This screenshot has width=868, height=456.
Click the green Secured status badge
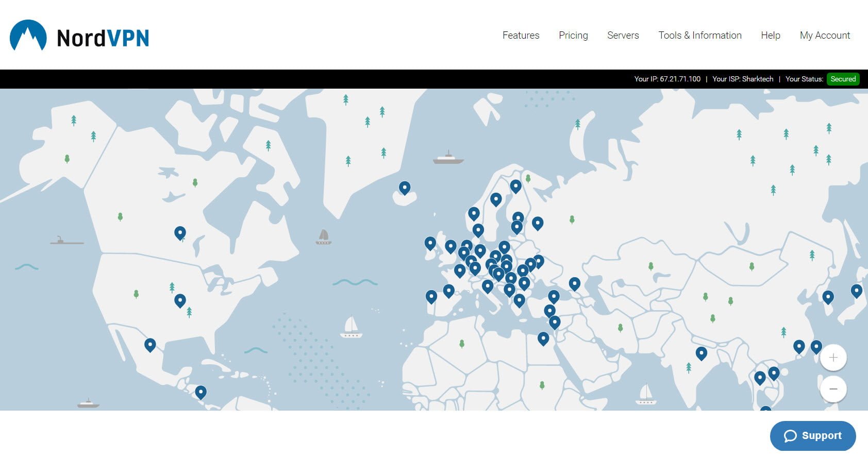(x=843, y=79)
